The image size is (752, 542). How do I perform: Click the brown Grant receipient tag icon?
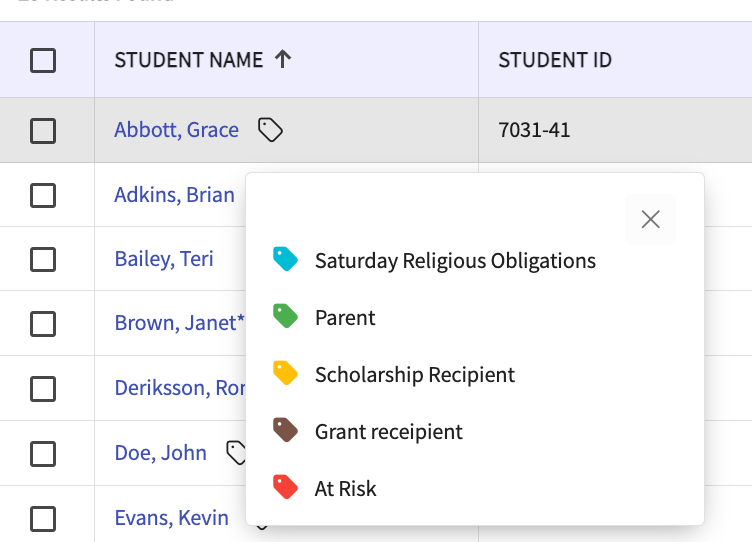(286, 431)
